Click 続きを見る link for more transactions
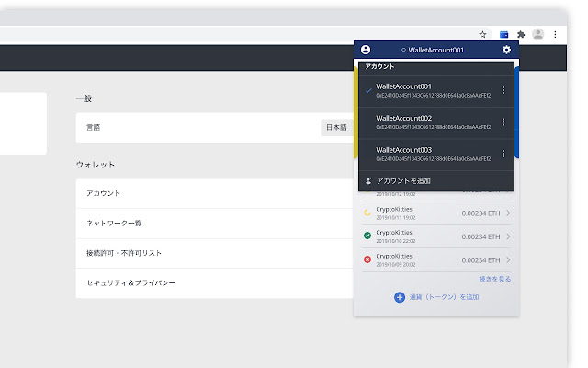Screen dimensions: 588x368 click(495, 279)
